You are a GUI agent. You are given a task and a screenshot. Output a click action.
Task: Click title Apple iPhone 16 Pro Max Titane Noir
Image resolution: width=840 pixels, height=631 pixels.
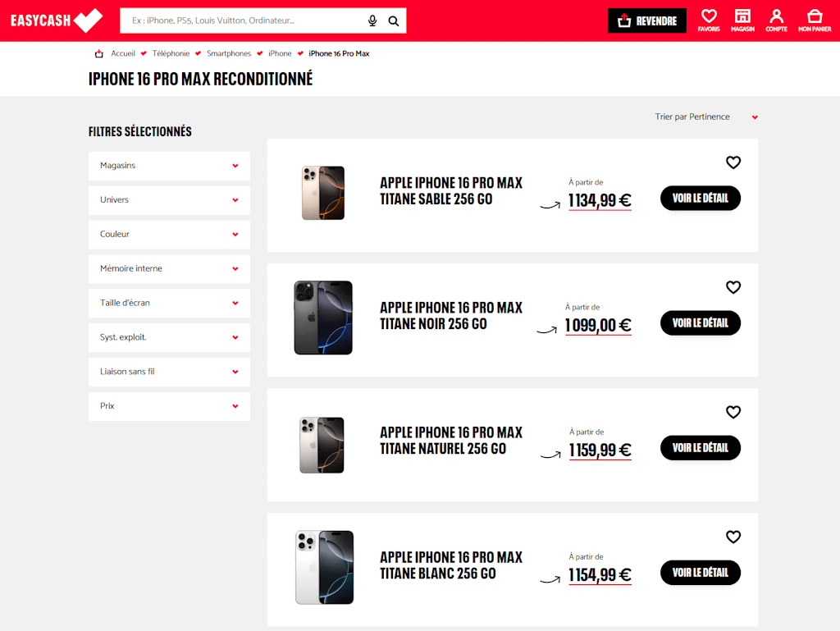point(451,315)
